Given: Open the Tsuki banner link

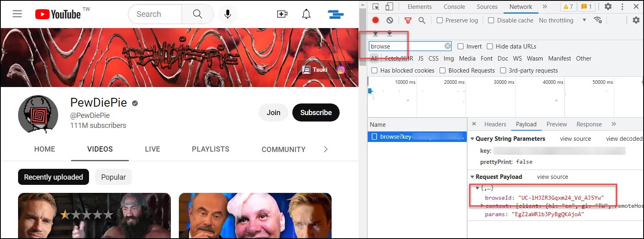Looking at the screenshot, I should click(x=315, y=70).
